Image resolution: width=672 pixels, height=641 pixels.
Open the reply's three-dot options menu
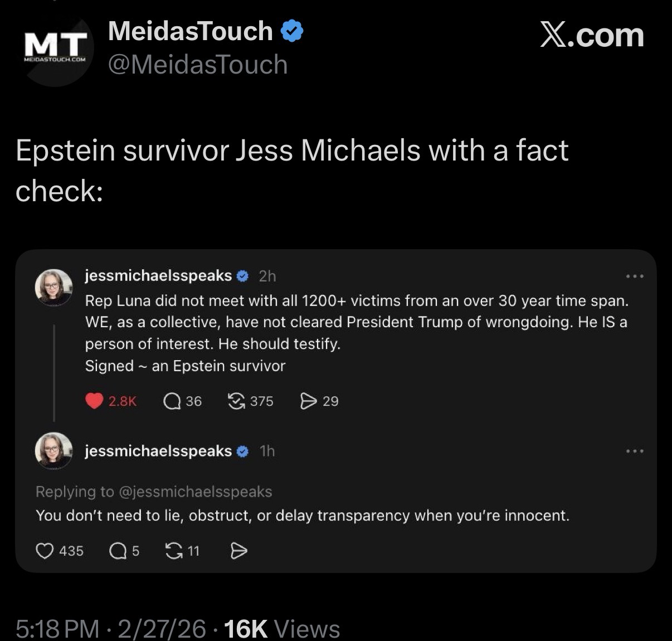tap(635, 451)
